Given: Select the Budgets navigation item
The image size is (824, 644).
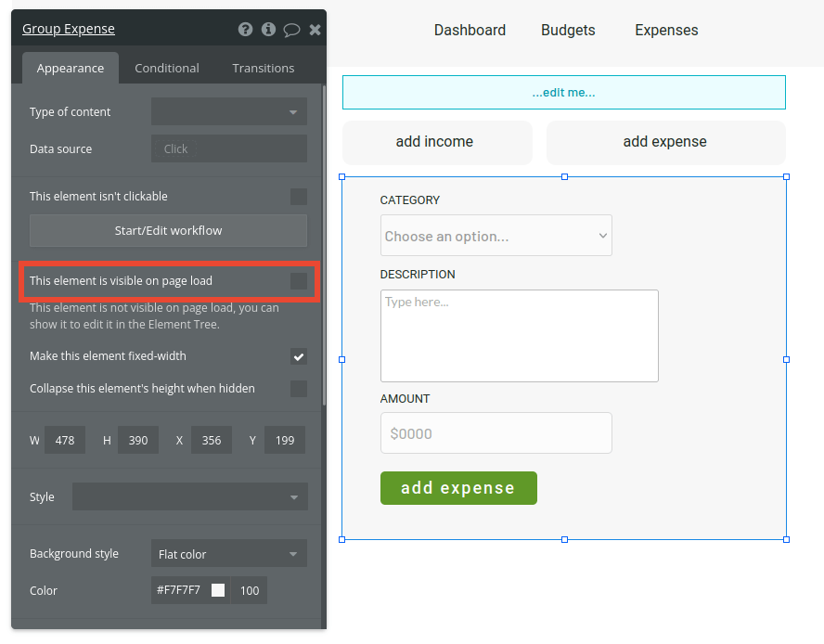Looking at the screenshot, I should [x=567, y=30].
